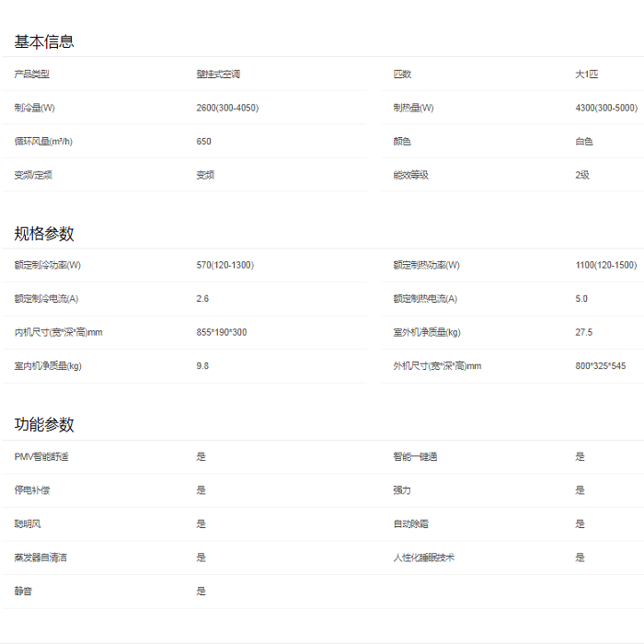Click the 静音 feature label

pyautogui.click(x=23, y=592)
